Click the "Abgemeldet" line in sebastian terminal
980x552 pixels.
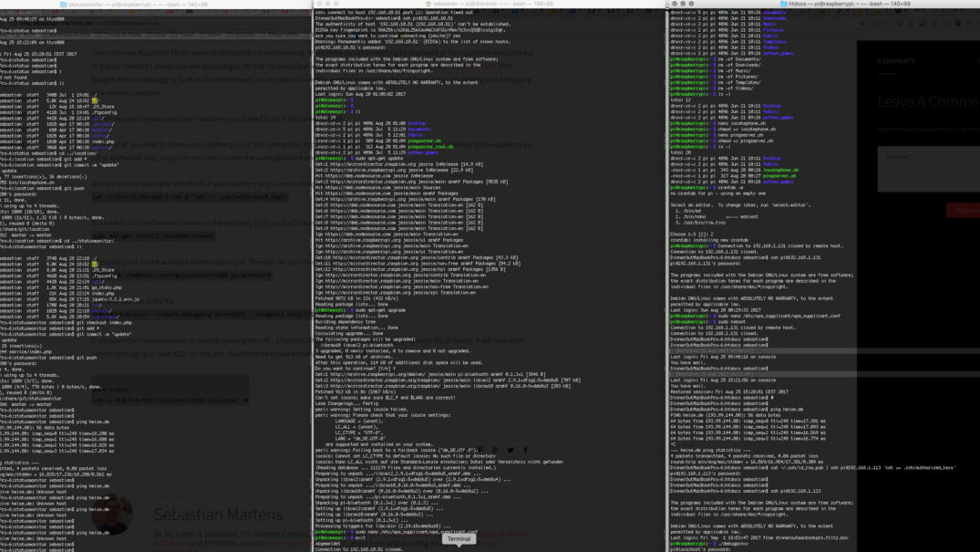tap(328, 543)
